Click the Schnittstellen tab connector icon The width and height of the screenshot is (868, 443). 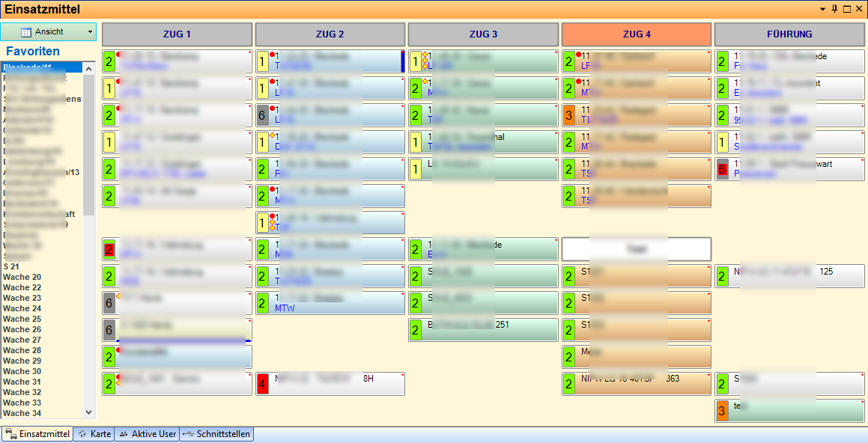188,434
